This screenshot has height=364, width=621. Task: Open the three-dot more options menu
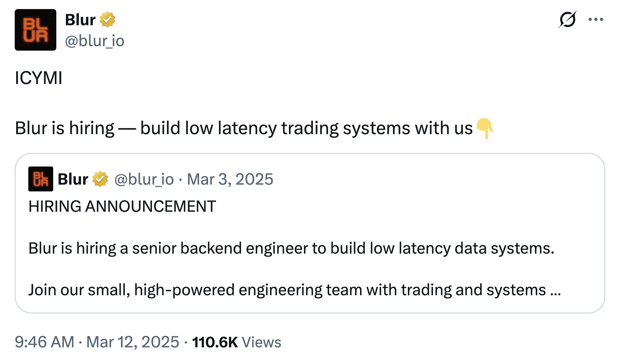595,20
